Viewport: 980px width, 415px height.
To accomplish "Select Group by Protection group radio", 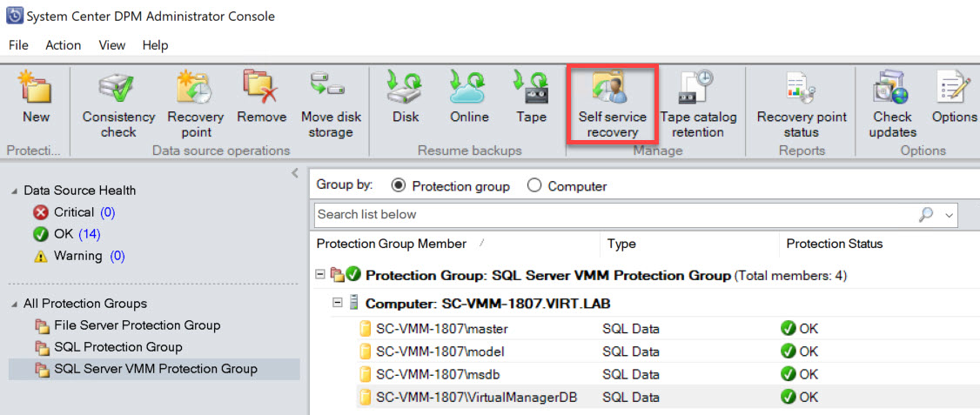I will tap(398, 186).
